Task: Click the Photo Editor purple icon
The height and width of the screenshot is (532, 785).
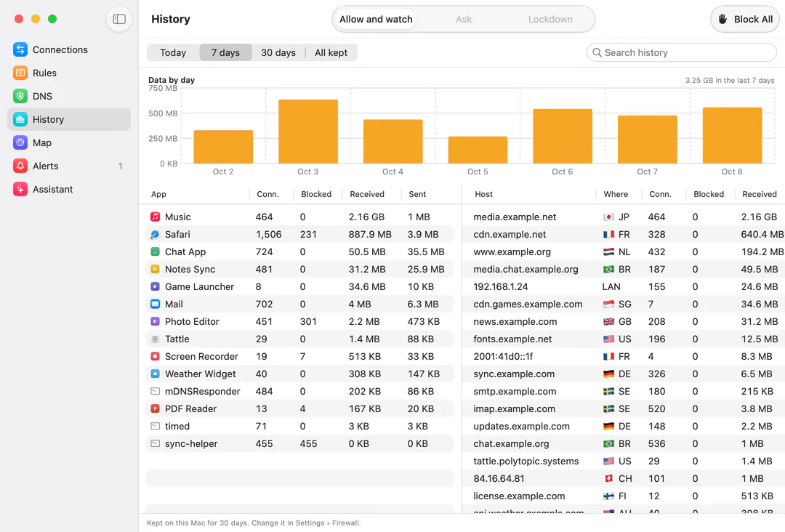Action: click(x=156, y=321)
